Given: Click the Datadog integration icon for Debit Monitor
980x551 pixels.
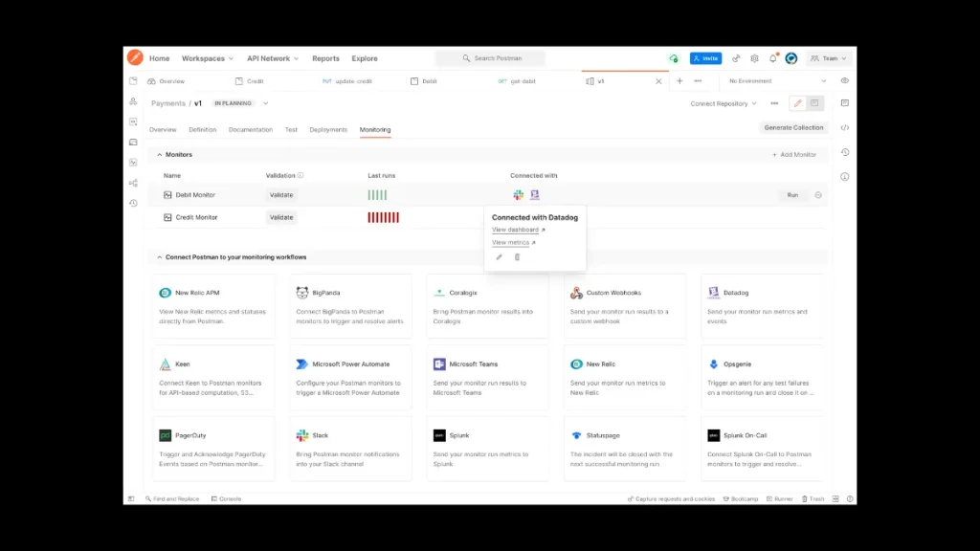Looking at the screenshot, I should pyautogui.click(x=535, y=195).
